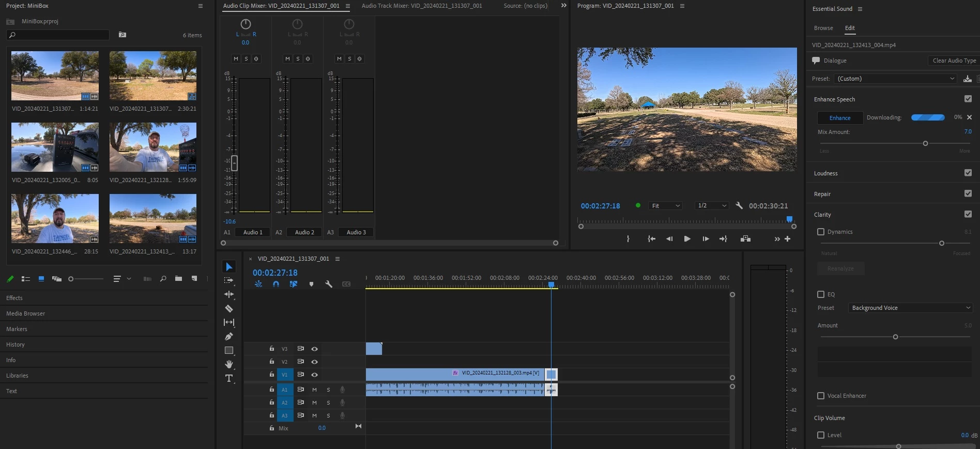Select the Ripple Edit tool
The image size is (980, 449).
tap(229, 294)
